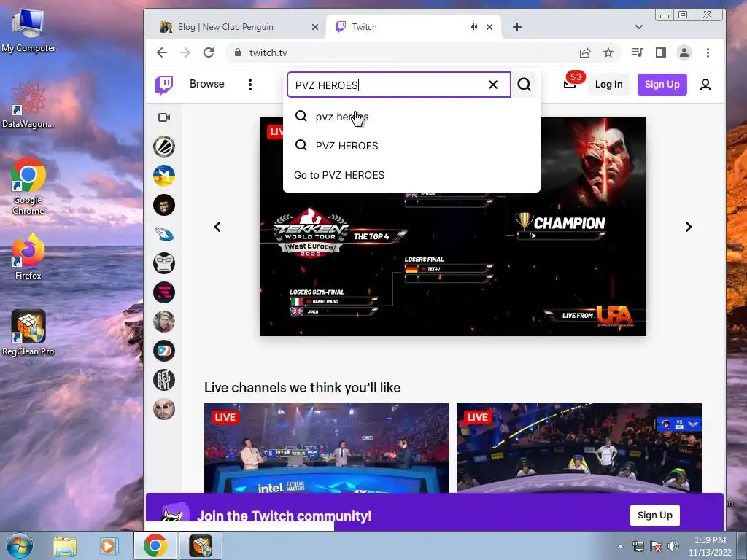Click the site lock icon
Image resolution: width=747 pixels, height=560 pixels.
click(x=238, y=52)
